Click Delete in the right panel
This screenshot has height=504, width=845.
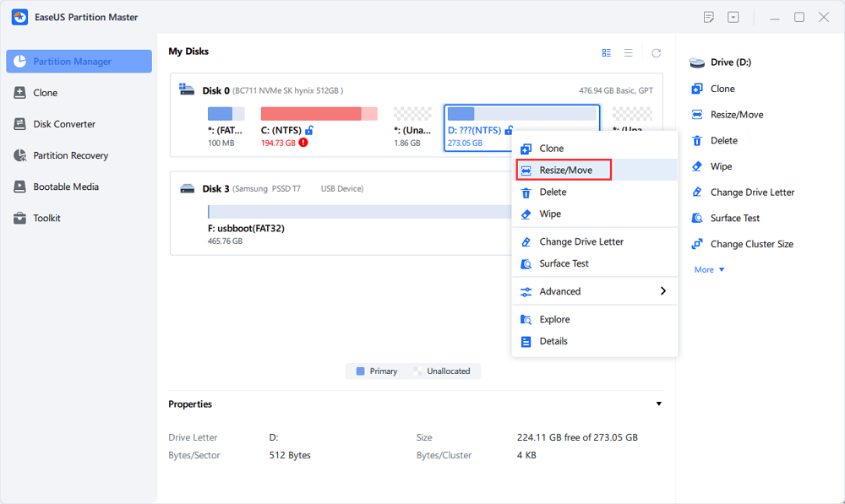(723, 141)
